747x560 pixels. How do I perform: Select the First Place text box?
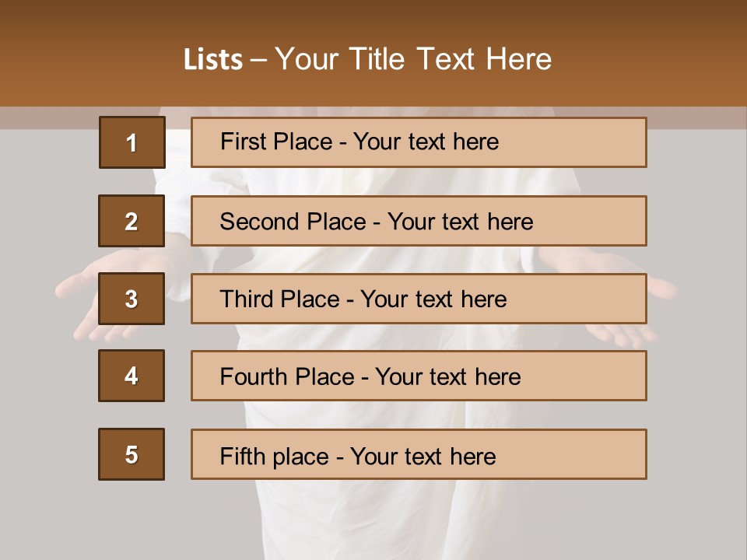point(419,142)
